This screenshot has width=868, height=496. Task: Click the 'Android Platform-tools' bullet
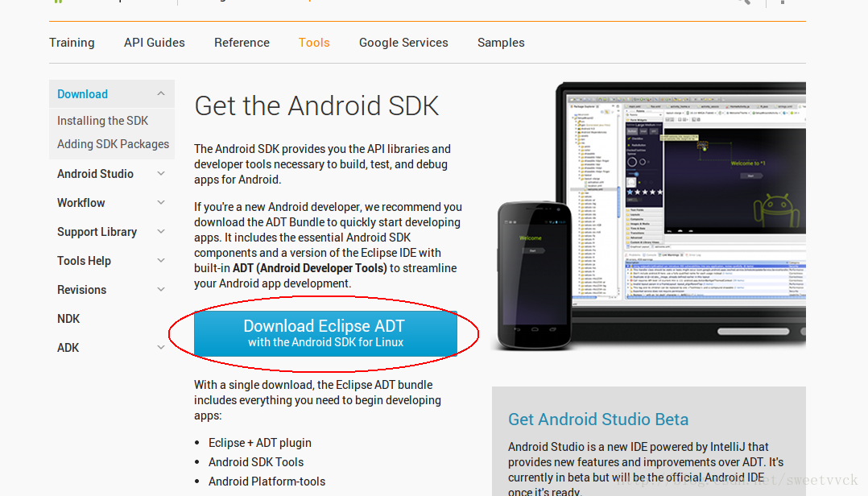coord(267,482)
